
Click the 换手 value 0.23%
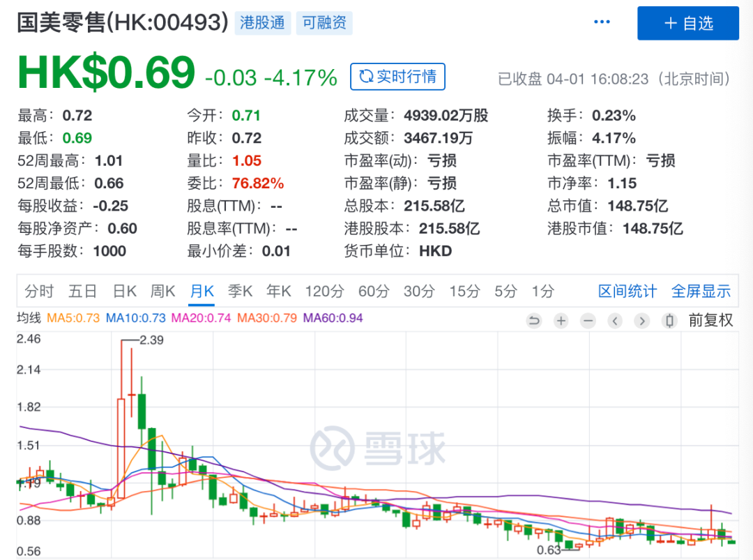614,115
